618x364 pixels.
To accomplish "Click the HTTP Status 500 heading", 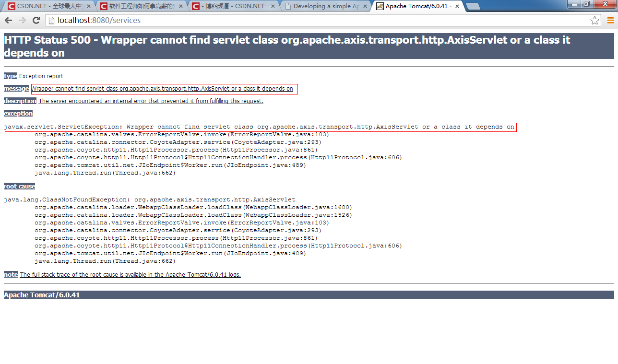I will (309, 46).
